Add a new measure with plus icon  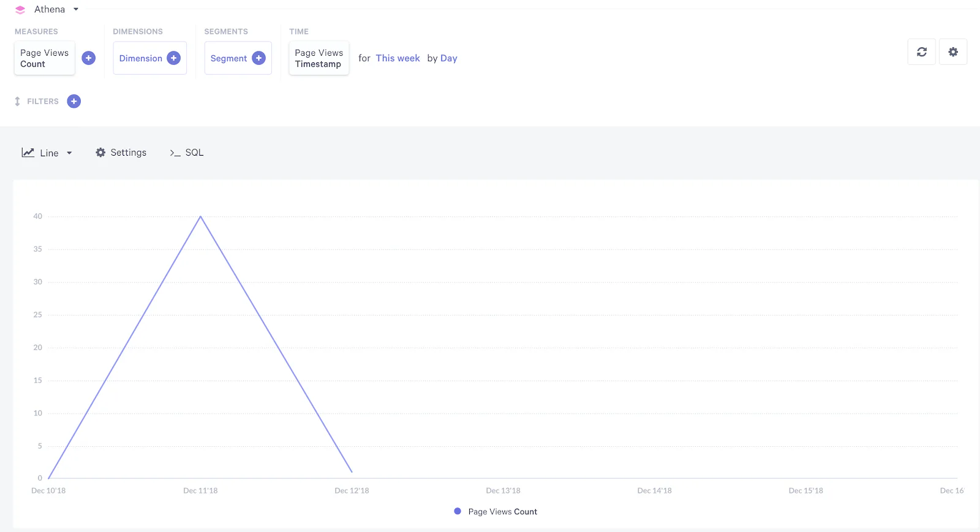[x=89, y=58]
